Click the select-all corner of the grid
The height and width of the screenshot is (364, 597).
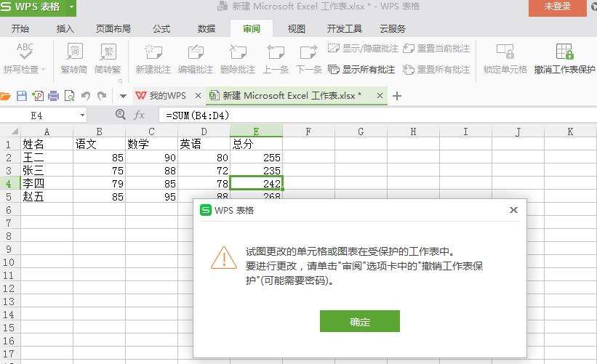(10, 132)
